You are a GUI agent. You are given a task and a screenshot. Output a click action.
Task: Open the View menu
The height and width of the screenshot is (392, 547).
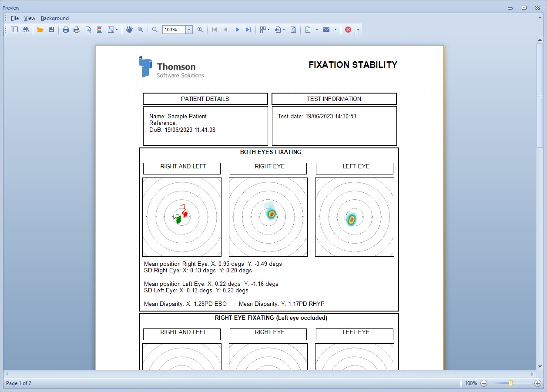coord(30,18)
